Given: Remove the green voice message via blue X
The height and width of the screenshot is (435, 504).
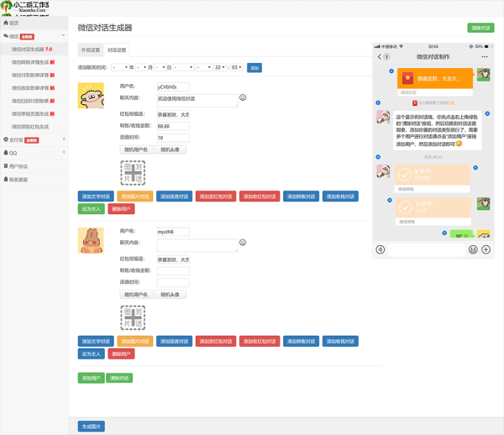Looking at the screenshot, I should [444, 233].
